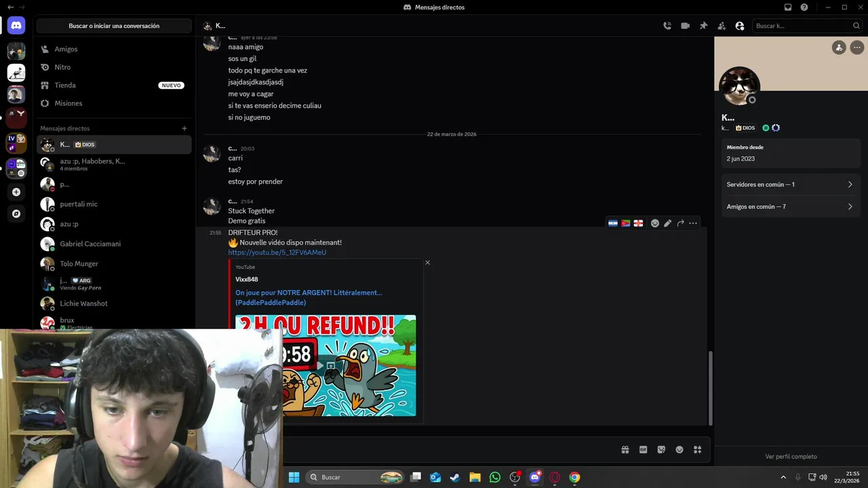Open video title On joue pour NOTRE ARGENT
The image size is (868, 488).
click(x=309, y=298)
